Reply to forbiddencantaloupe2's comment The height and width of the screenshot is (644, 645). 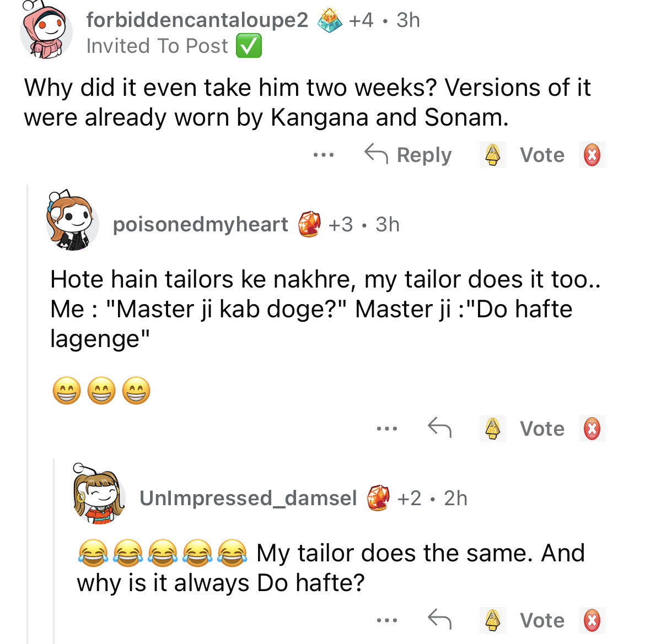[x=409, y=155]
